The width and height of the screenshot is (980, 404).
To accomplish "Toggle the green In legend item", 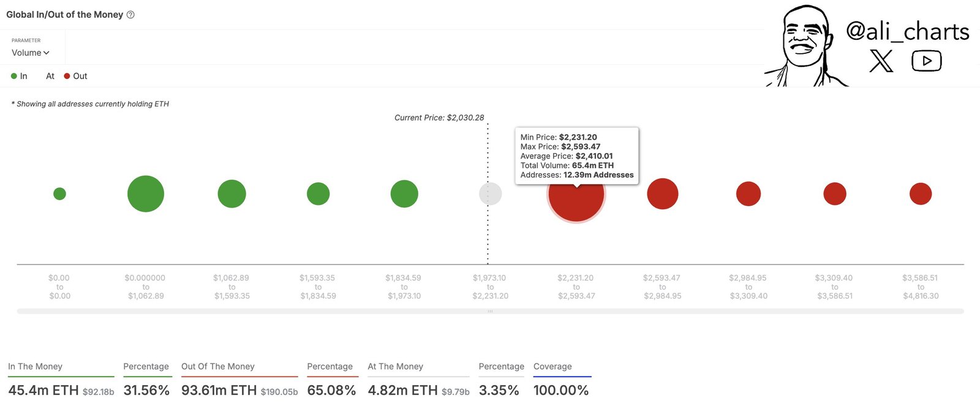I will tap(20, 76).
